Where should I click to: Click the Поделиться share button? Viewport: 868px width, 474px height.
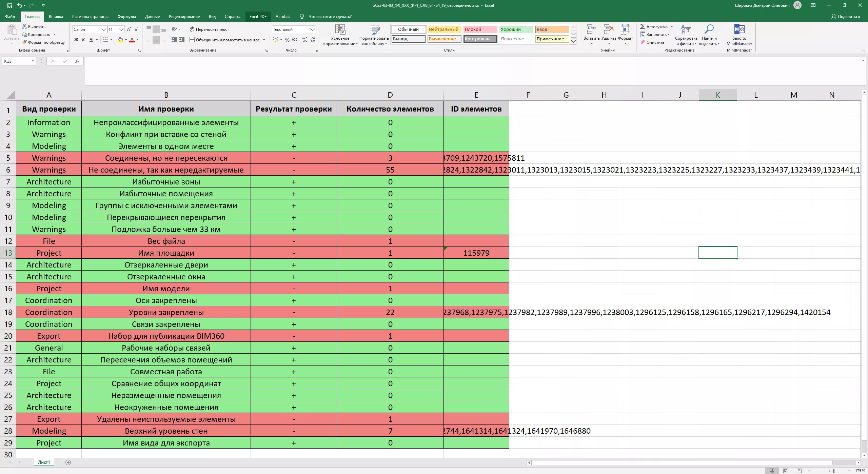pyautogui.click(x=845, y=16)
